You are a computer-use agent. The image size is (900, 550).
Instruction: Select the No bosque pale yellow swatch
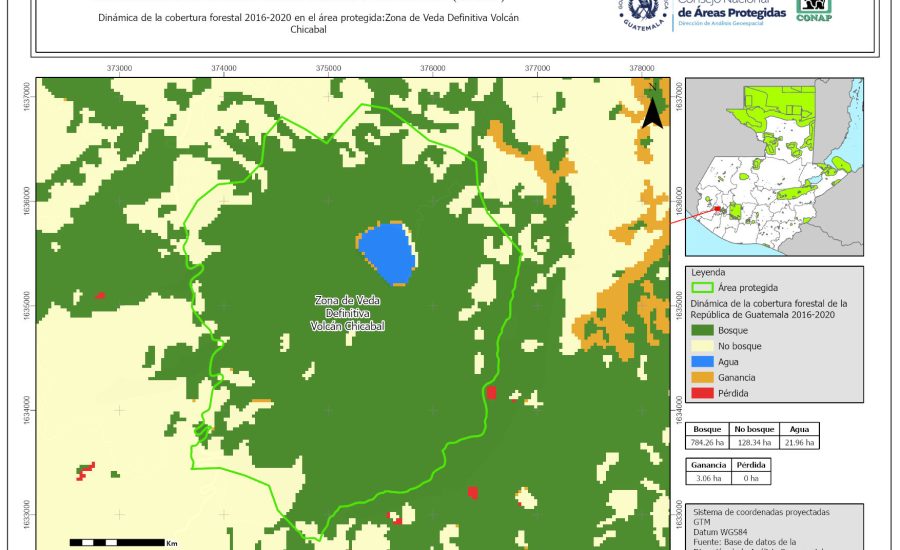[x=702, y=345]
